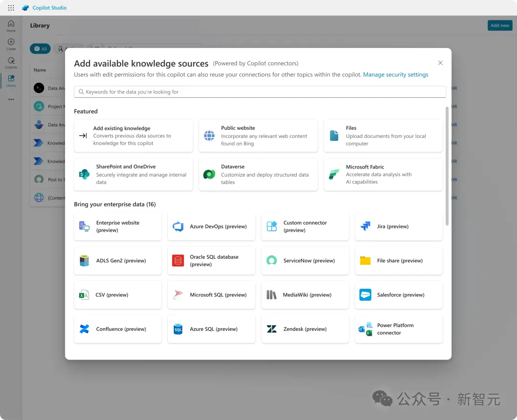The image size is (517, 420).
Task: Click the Add new button in Library
Action: point(500,25)
